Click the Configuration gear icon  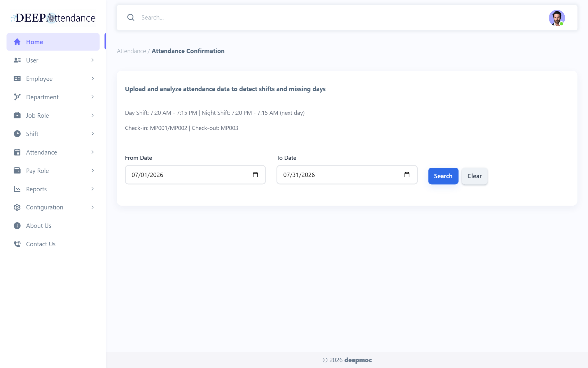[17, 207]
